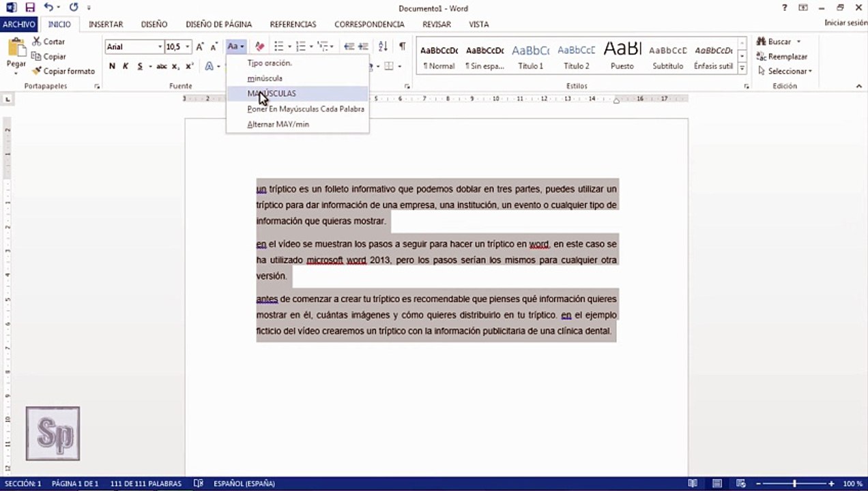868x491 pixels.
Task: Choose Alternar MAY/min option
Action: pos(298,124)
